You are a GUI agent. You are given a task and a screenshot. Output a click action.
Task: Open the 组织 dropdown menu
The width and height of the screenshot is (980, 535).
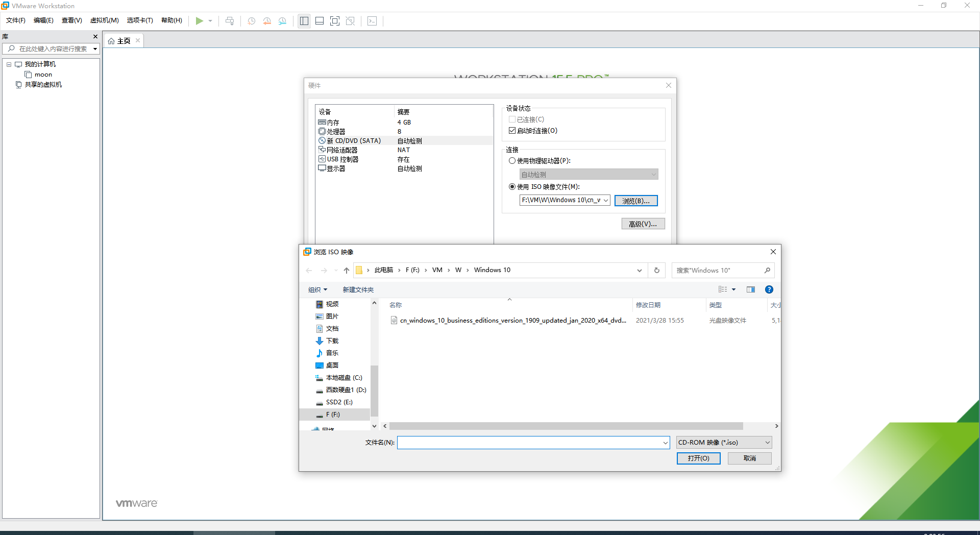point(317,290)
